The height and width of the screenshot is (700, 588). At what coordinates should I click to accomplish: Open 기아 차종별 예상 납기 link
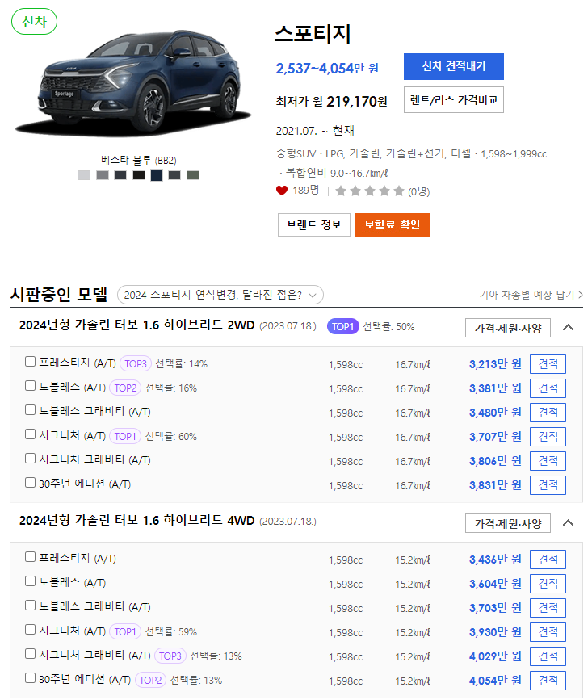[x=531, y=295]
